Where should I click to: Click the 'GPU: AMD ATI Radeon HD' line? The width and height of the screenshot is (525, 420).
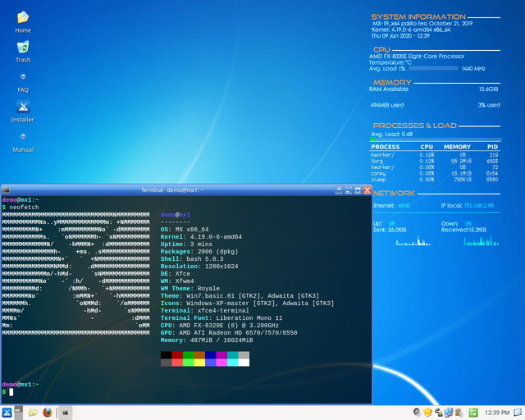(x=229, y=332)
